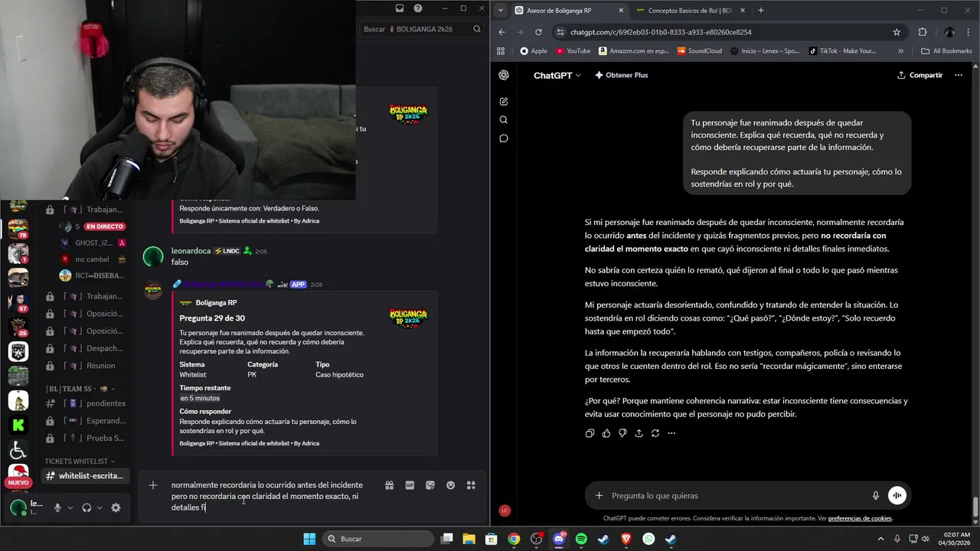
Task: Open the sticker picker in Discord
Action: click(x=430, y=485)
